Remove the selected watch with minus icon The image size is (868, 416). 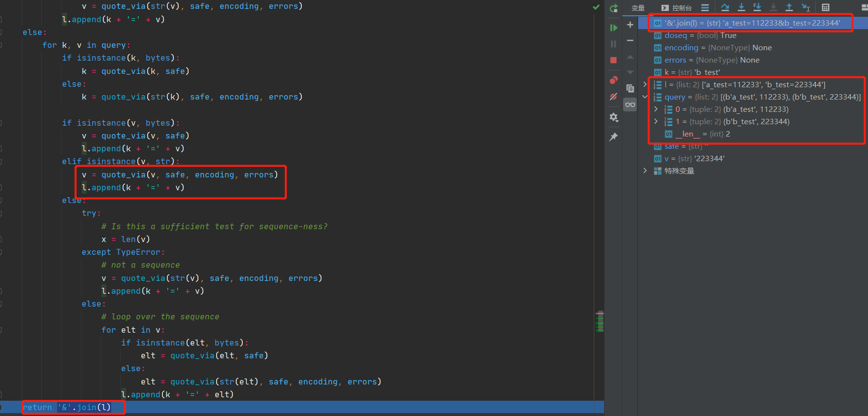click(x=630, y=40)
